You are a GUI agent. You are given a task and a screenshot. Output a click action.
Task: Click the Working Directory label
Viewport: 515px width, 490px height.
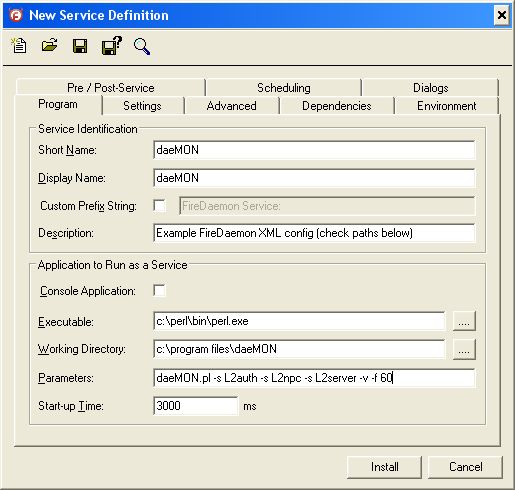coord(82,349)
